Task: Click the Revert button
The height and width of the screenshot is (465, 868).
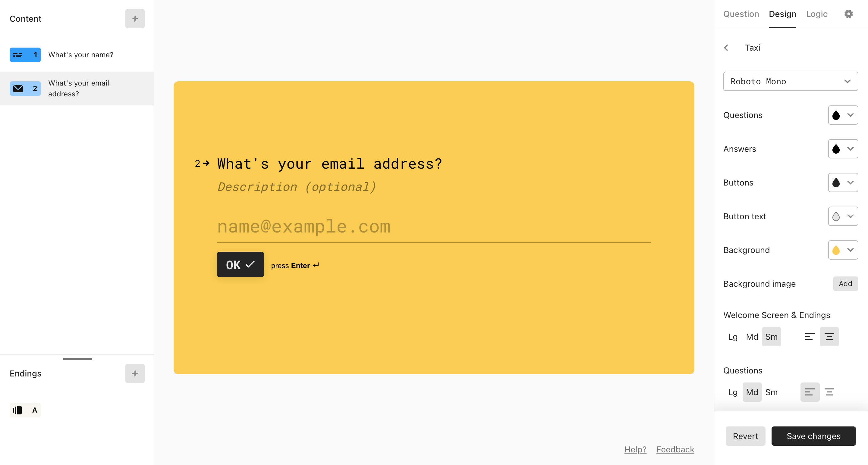Action: tap(745, 436)
